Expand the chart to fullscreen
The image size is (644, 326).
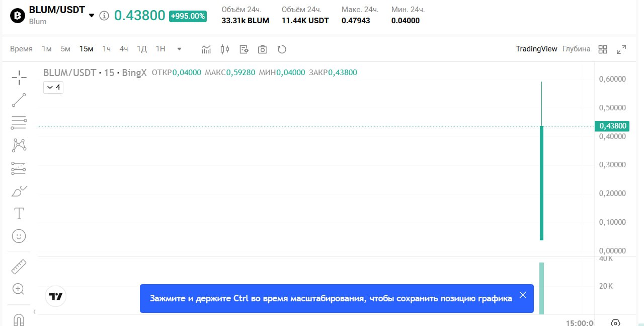[621, 49]
